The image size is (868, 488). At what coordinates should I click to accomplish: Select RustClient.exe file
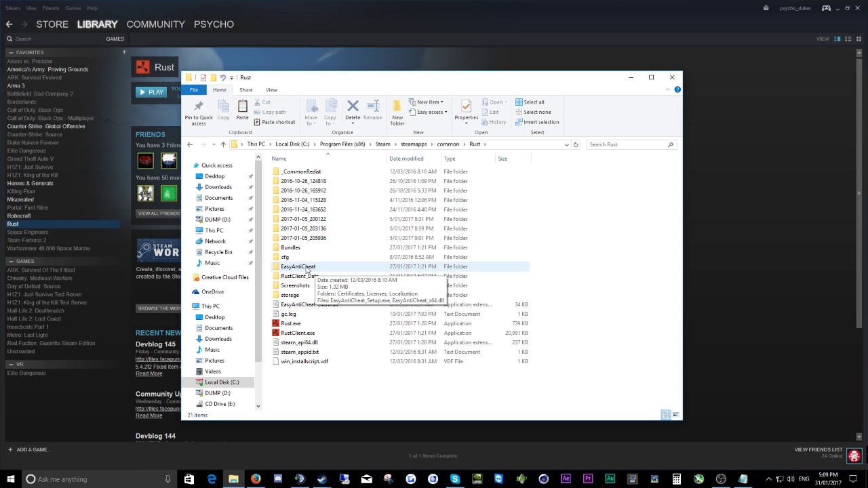coord(298,333)
